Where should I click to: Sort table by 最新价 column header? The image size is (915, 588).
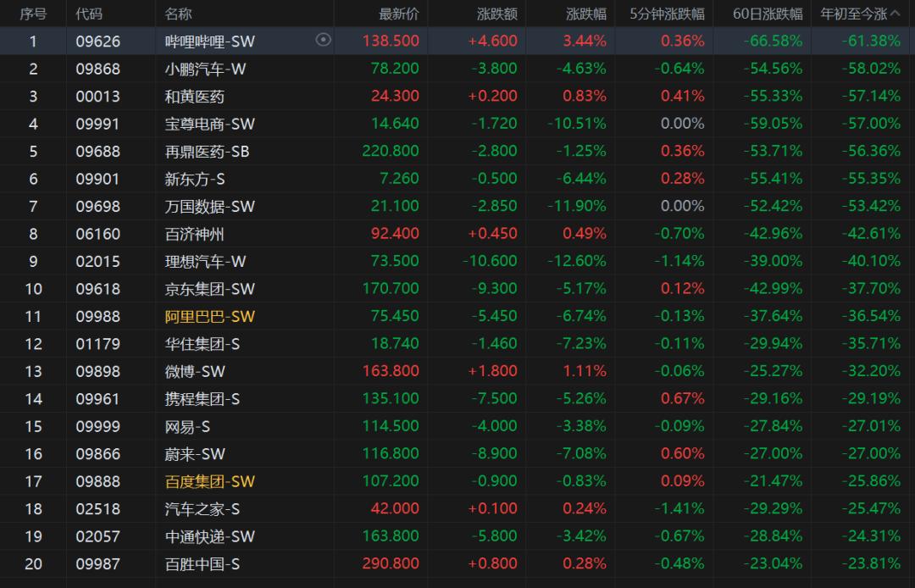click(x=399, y=14)
